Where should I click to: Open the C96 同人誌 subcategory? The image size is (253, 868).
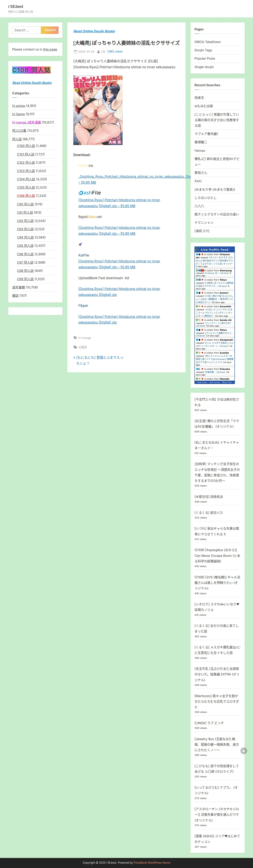[x=25, y=254]
